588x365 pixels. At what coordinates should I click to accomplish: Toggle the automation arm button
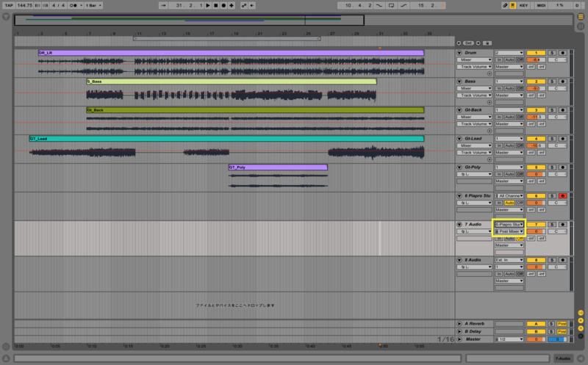(244, 5)
